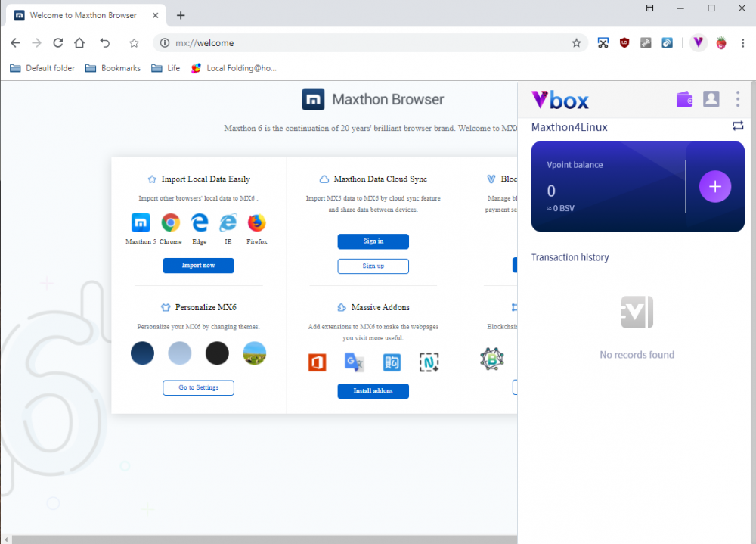Open the Vbox wallet icon

(x=684, y=99)
